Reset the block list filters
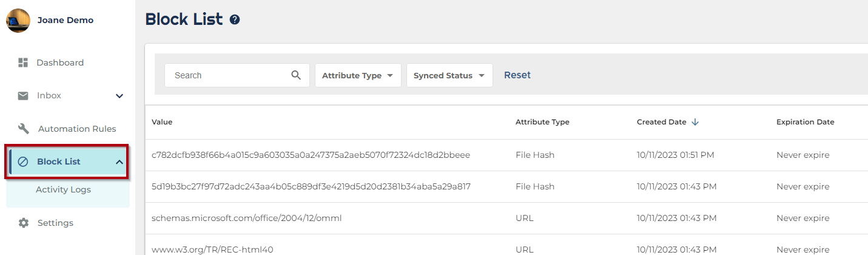 coord(517,75)
